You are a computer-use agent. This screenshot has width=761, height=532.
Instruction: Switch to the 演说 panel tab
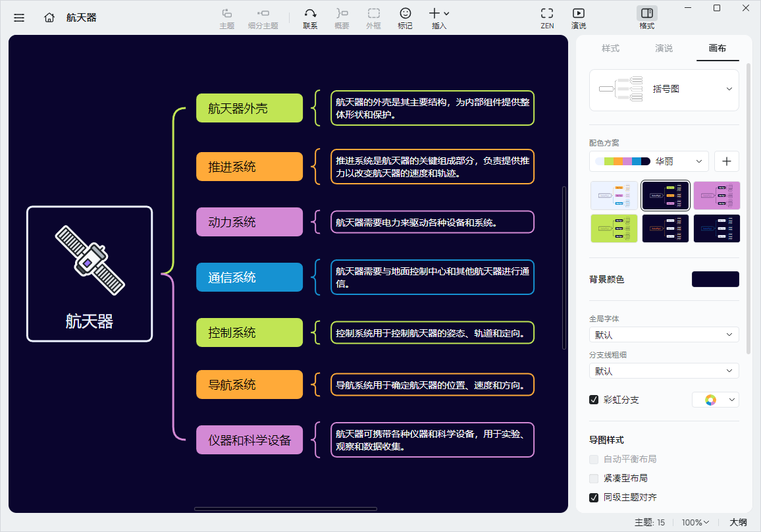664,48
